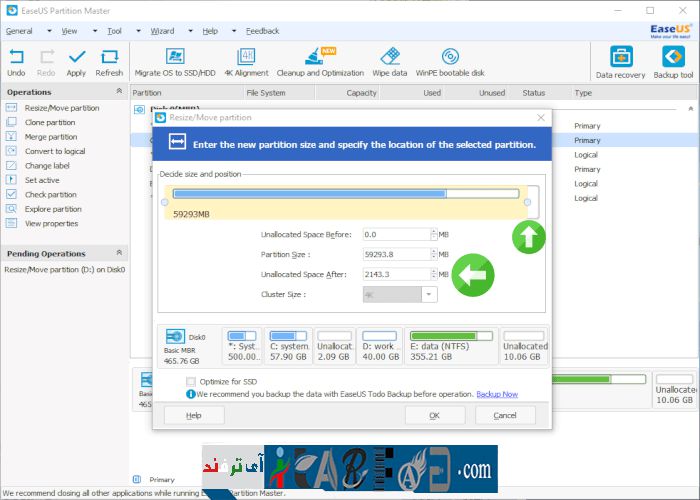Open the Wizard menu

point(162,31)
